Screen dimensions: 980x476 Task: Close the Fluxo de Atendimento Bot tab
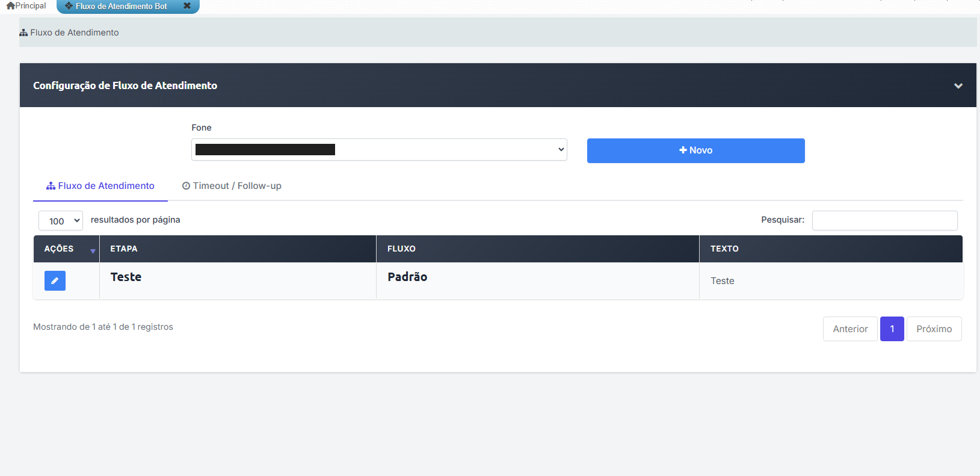187,6
